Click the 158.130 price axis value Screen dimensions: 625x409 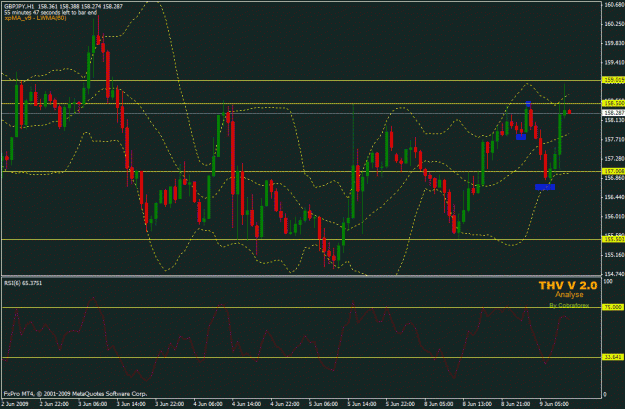coord(614,120)
